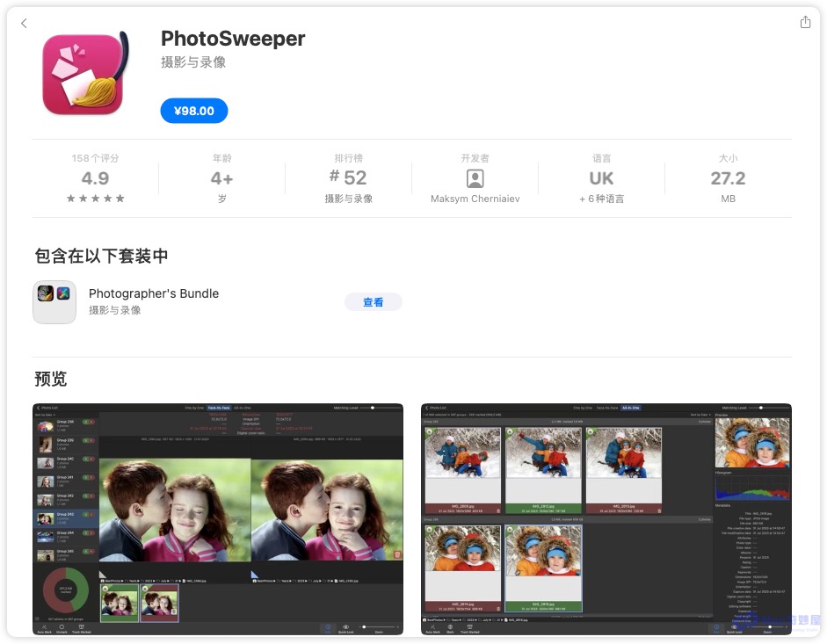827x644 pixels.
Task: Click the developer person icon
Action: click(475, 179)
